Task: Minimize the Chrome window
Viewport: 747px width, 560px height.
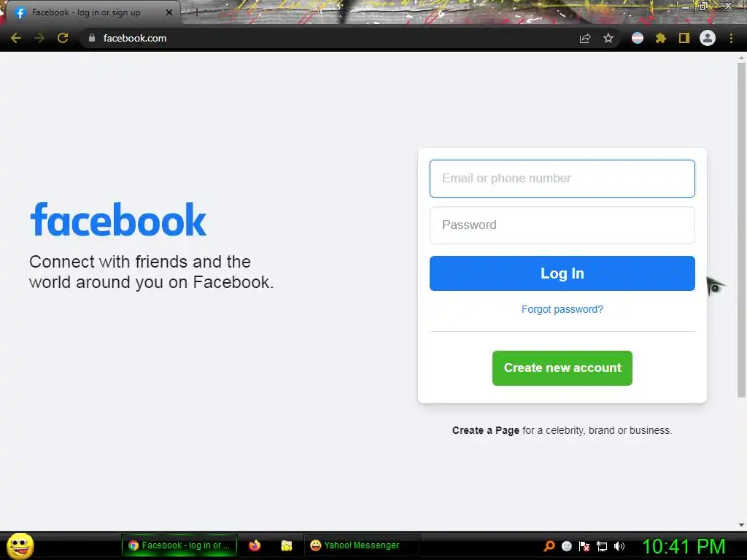Action: [686, 7]
